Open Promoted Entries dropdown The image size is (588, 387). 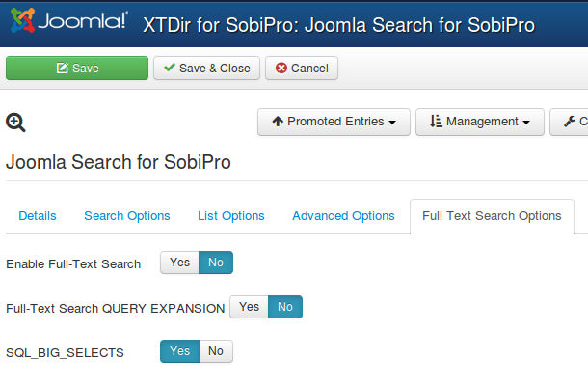(x=334, y=122)
